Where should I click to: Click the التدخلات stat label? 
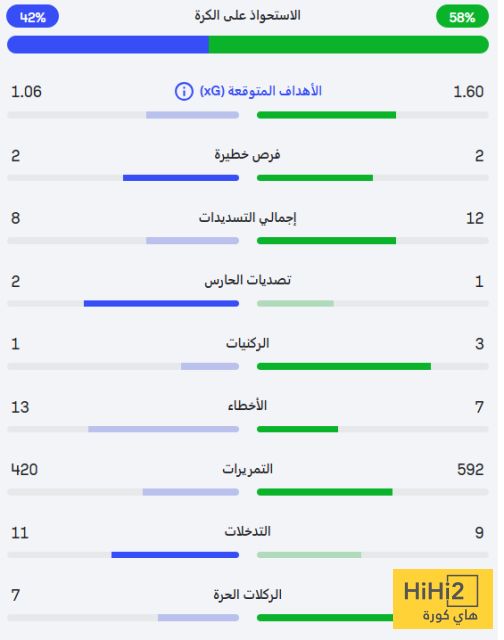[x=247, y=531]
